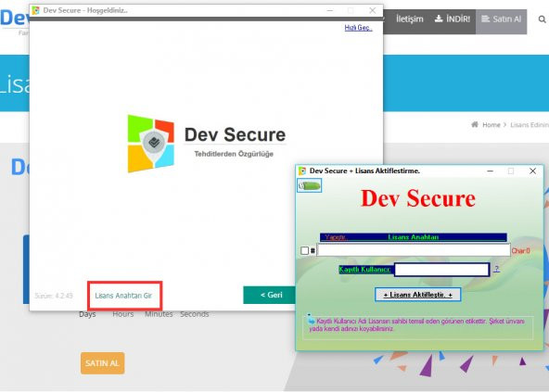The width and height of the screenshot is (549, 392).
Task: Minimize the Dev Secure Hoşgeldiniz window
Action: tap(330, 10)
